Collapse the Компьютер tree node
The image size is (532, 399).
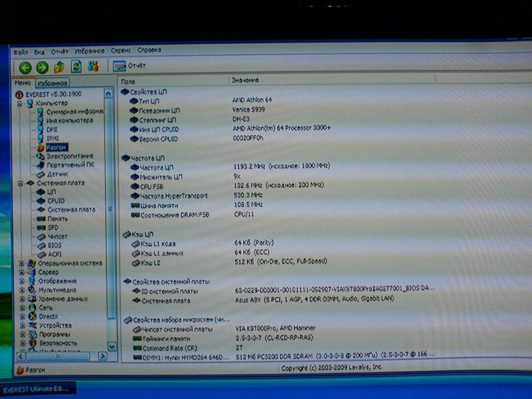(x=20, y=104)
